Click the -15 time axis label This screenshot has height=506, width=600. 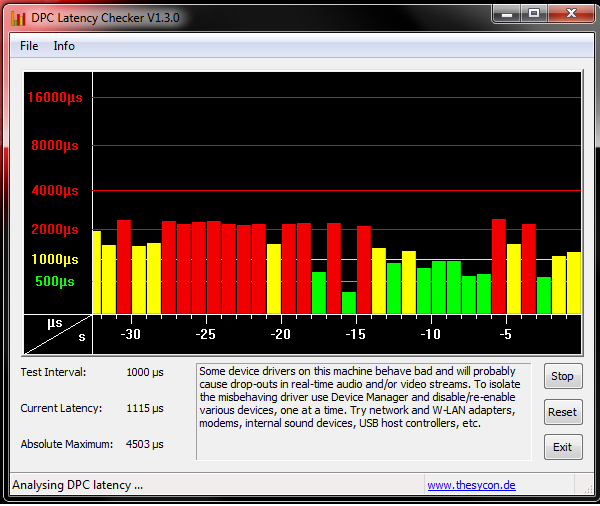click(x=355, y=335)
